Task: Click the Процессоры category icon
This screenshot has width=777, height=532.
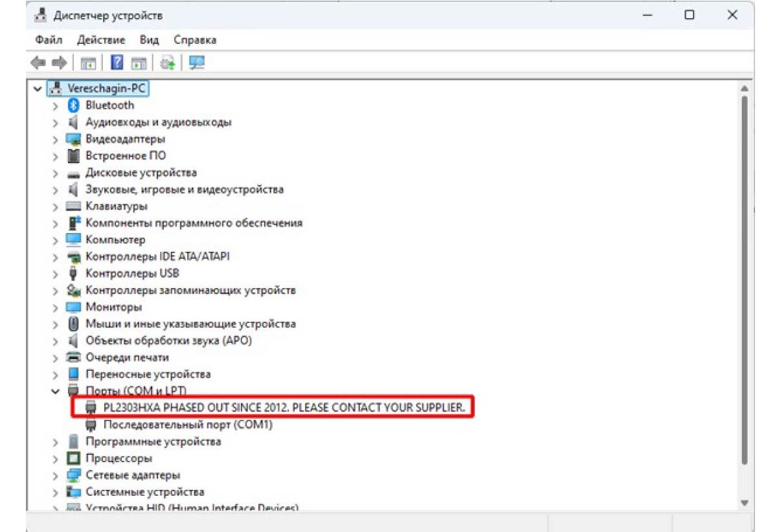Action: pyautogui.click(x=74, y=459)
